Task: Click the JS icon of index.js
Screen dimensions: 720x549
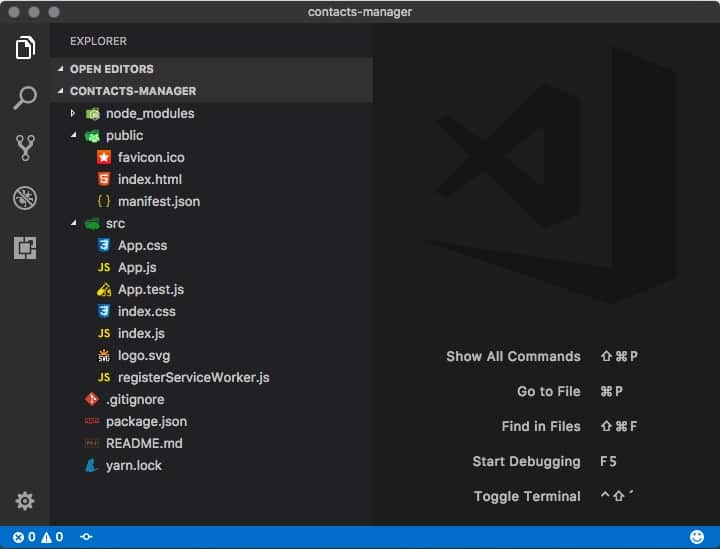Action: tap(104, 333)
